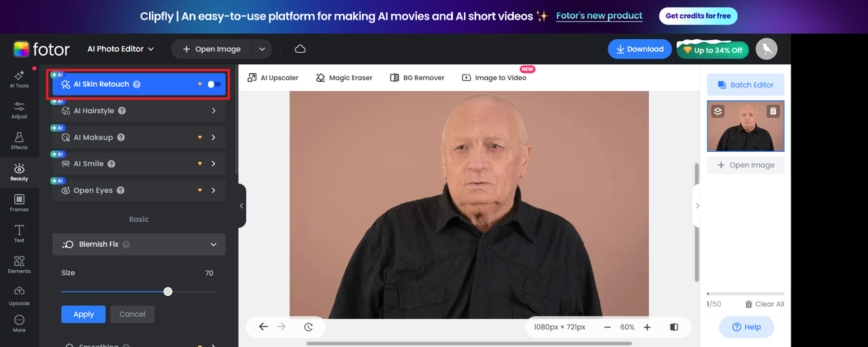Click help icon beside AI Makeup
The image size is (868, 347).
121,138
